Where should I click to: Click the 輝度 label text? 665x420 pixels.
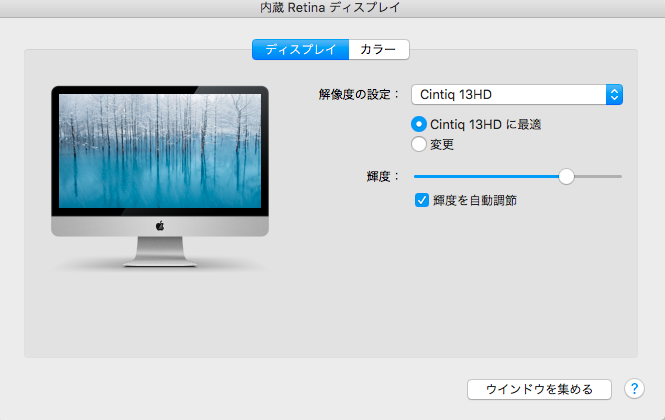[383, 176]
